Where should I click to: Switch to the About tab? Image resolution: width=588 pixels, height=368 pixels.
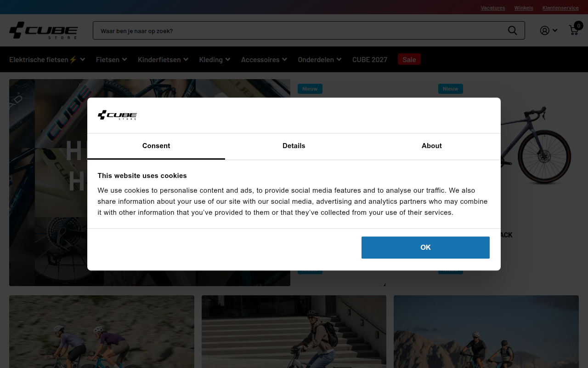[x=432, y=146]
